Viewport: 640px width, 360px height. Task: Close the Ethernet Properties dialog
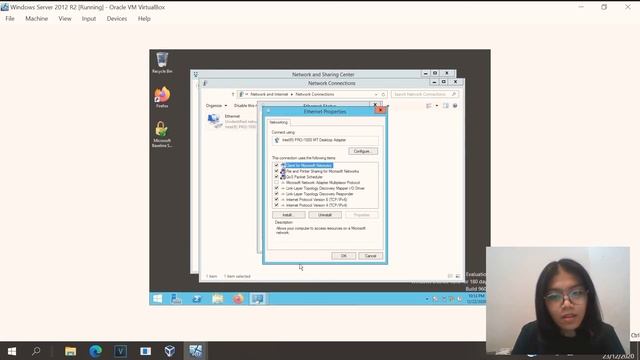coord(380,110)
